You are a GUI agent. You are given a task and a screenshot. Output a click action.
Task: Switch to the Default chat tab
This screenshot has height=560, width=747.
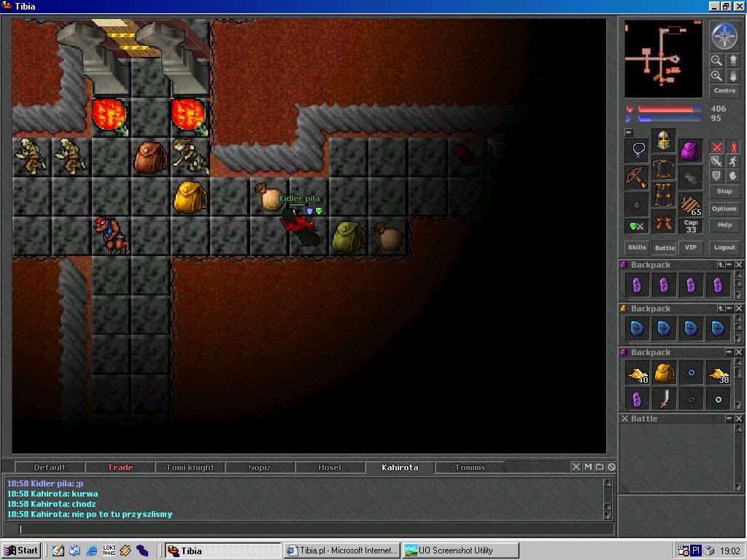click(x=50, y=467)
